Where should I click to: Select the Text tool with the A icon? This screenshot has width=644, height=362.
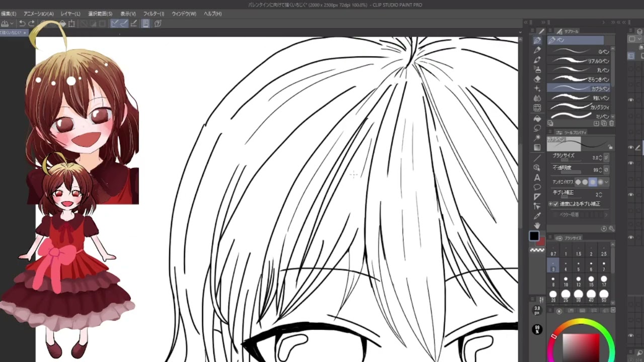click(x=537, y=177)
